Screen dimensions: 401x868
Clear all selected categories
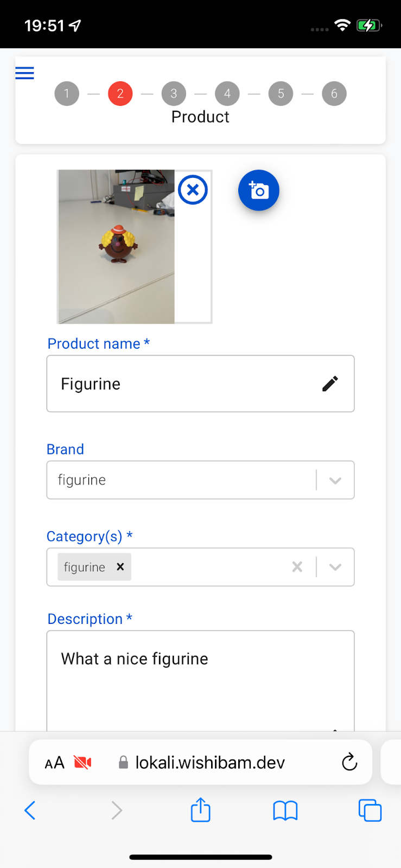[297, 567]
